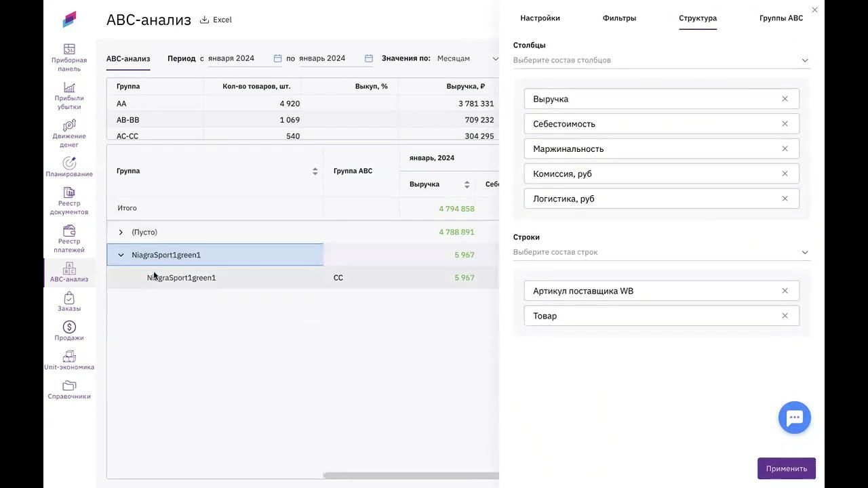Remove Логистика, руб column chip
The height and width of the screenshot is (488, 868).
pos(785,199)
